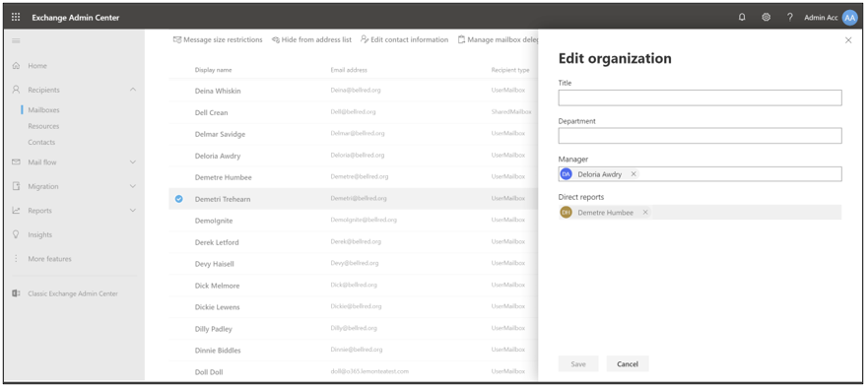Image resolution: width=868 pixels, height=388 pixels.
Task: Close the Edit organization panel
Action: tap(848, 39)
